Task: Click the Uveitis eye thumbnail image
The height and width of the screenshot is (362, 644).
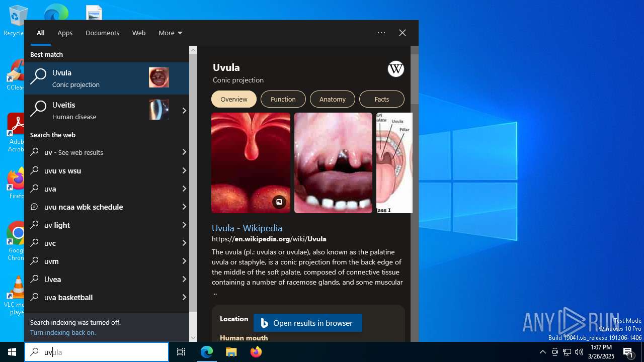Action: pyautogui.click(x=159, y=110)
